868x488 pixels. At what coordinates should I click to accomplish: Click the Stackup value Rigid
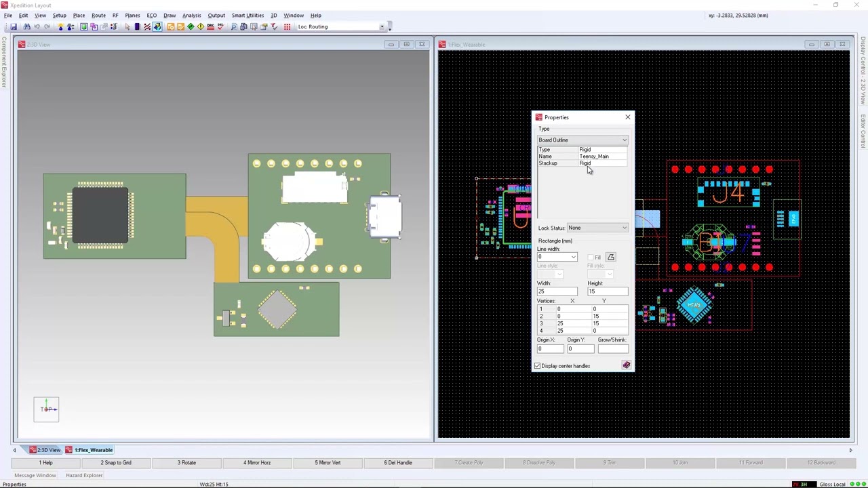coord(585,163)
